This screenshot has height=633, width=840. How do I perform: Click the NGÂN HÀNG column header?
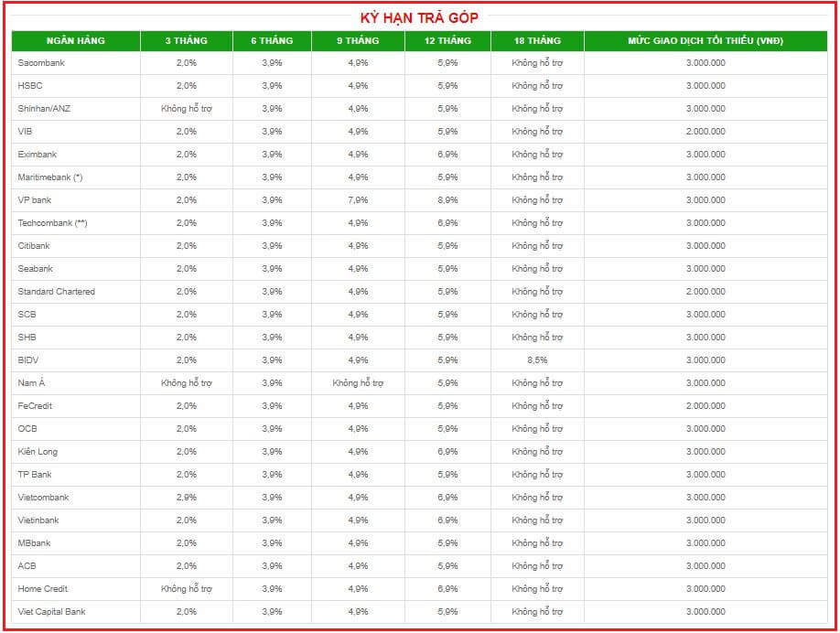[x=76, y=40]
